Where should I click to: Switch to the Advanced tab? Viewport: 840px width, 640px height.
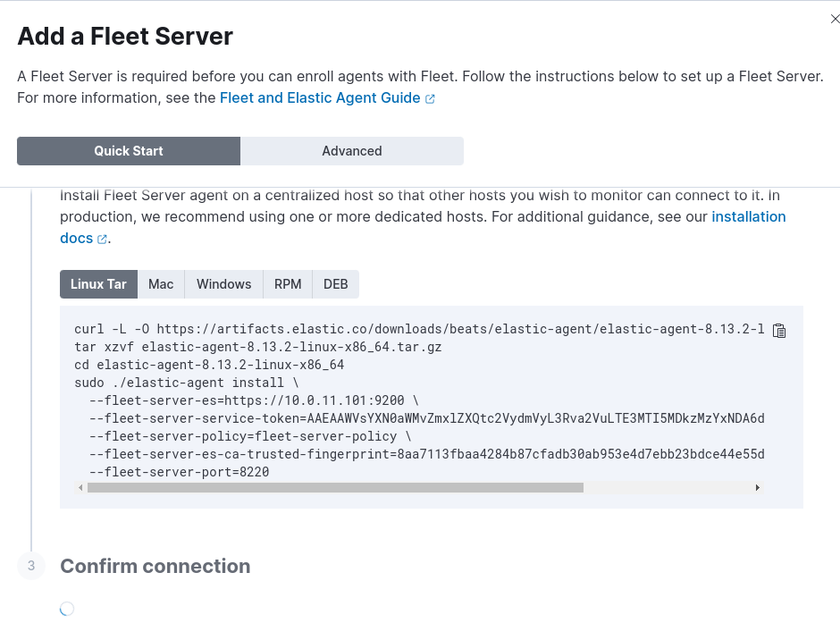tap(351, 151)
